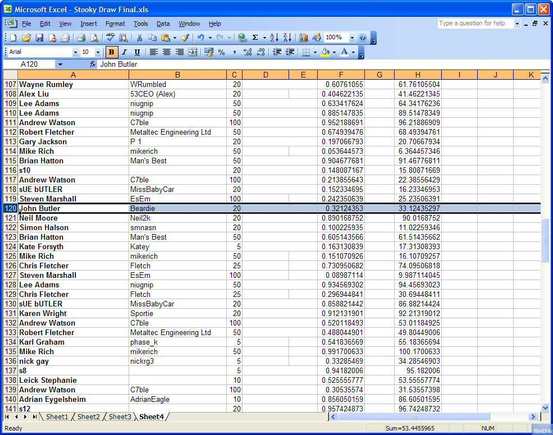Switch to the Sheet2 tab
This screenshot has width=553, height=435.
click(88, 417)
